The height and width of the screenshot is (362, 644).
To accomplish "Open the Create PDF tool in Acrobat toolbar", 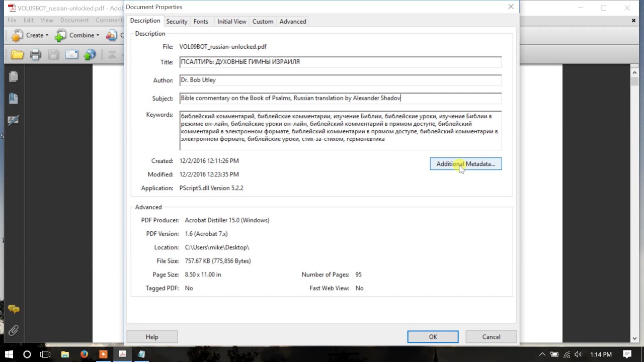I will click(x=30, y=35).
